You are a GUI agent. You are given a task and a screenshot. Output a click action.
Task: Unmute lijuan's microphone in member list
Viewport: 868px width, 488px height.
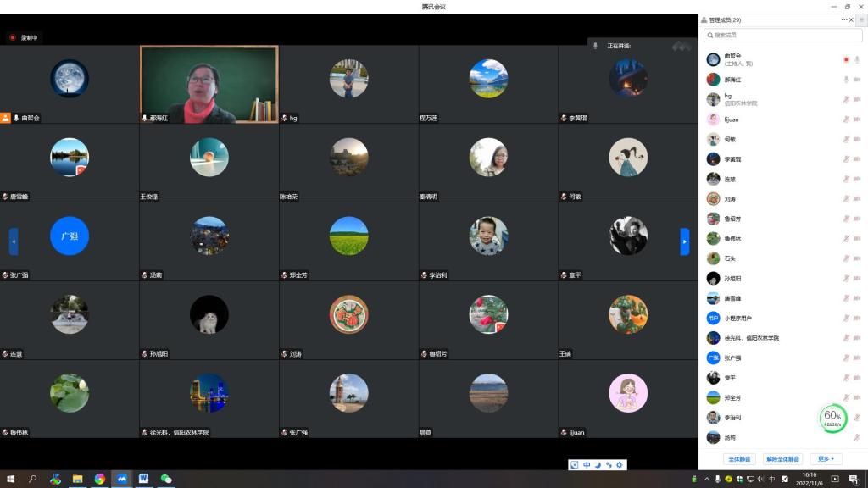coord(845,119)
